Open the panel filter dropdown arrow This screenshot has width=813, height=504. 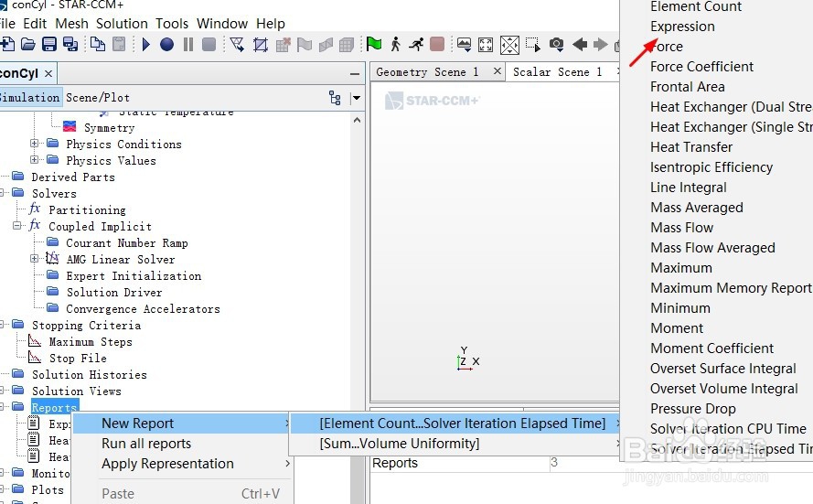357,98
